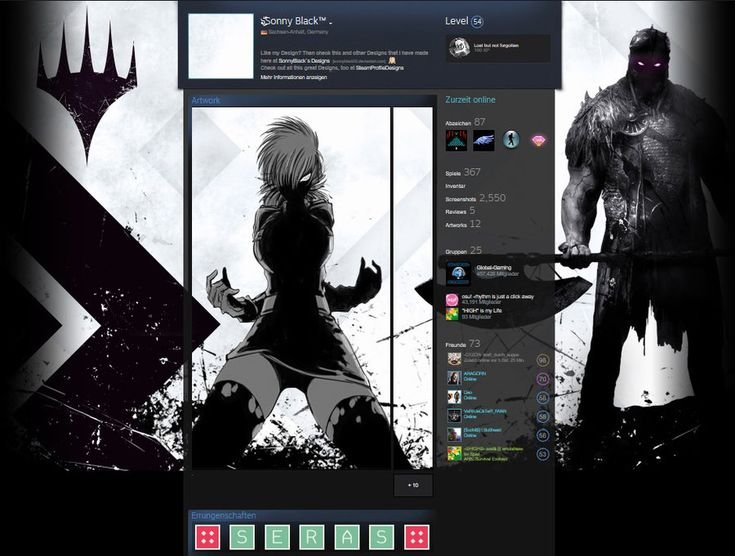The height and width of the screenshot is (556, 735).
Task: Click the rightmost red dice achievement tile
Action: 417,537
